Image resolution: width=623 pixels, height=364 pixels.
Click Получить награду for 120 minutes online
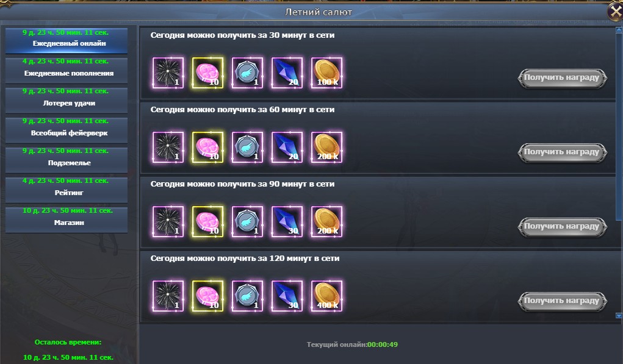tap(562, 301)
